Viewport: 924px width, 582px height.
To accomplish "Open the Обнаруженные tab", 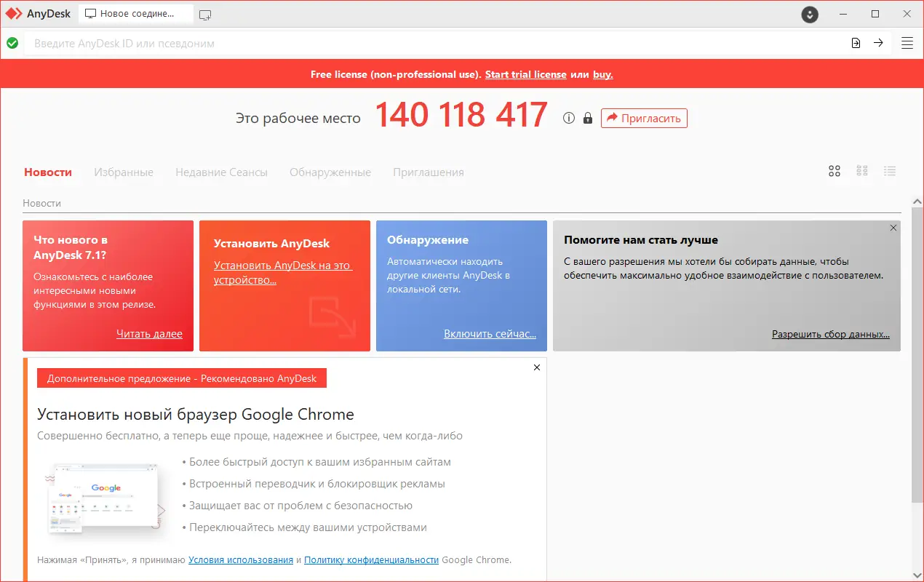I will [330, 172].
